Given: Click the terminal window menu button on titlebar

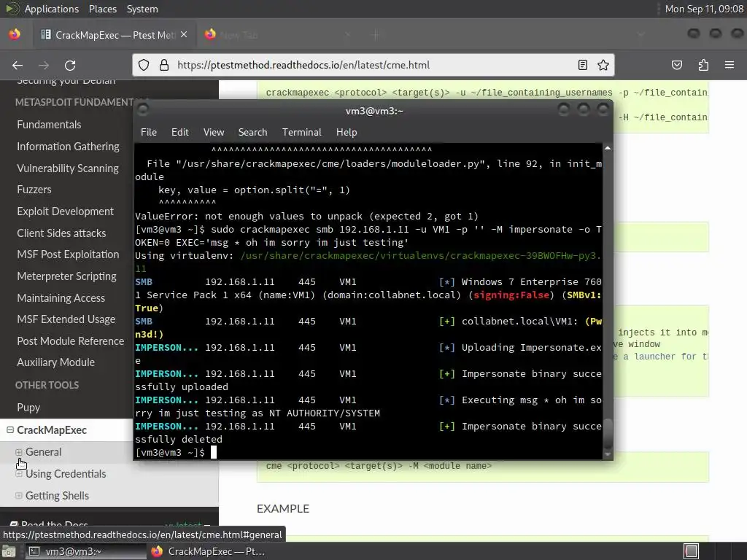Looking at the screenshot, I should point(143,111).
